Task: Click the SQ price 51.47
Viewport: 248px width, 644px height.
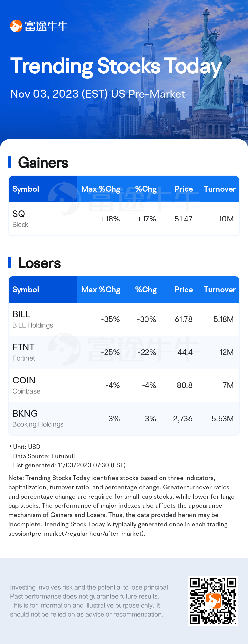Action: pyautogui.click(x=184, y=219)
